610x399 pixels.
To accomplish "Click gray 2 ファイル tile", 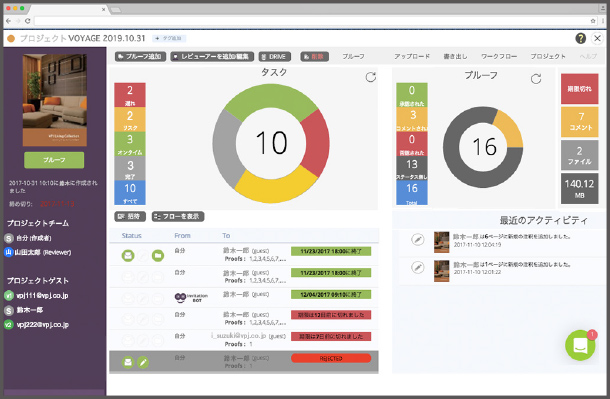I will [580, 156].
